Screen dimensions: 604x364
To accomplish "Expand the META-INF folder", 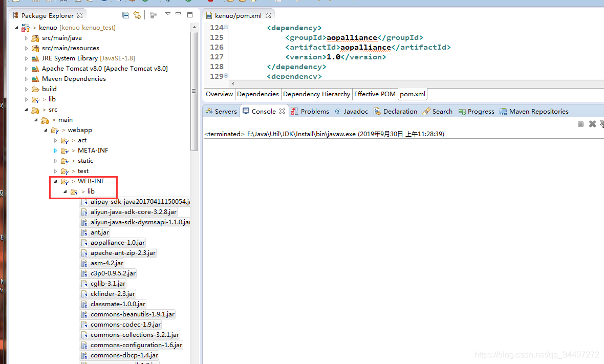I will click(55, 151).
